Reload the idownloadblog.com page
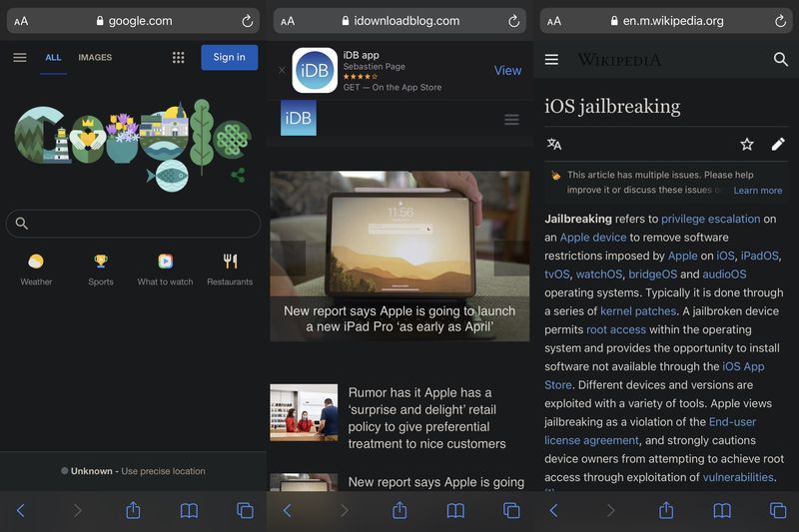799x532 pixels. [x=513, y=21]
